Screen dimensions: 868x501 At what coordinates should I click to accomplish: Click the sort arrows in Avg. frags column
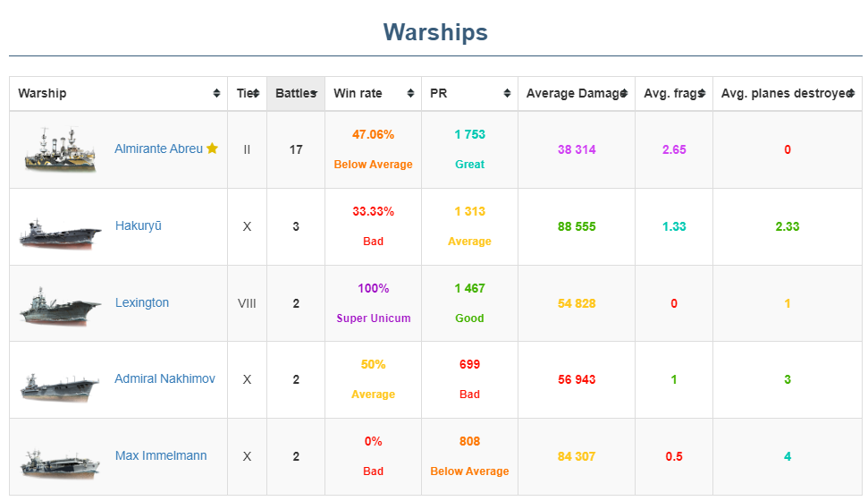pyautogui.click(x=702, y=94)
